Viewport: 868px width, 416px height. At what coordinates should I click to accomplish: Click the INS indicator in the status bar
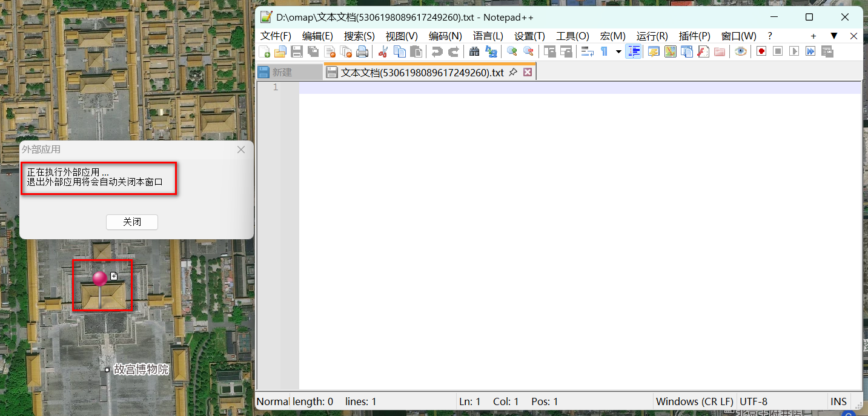coord(839,401)
